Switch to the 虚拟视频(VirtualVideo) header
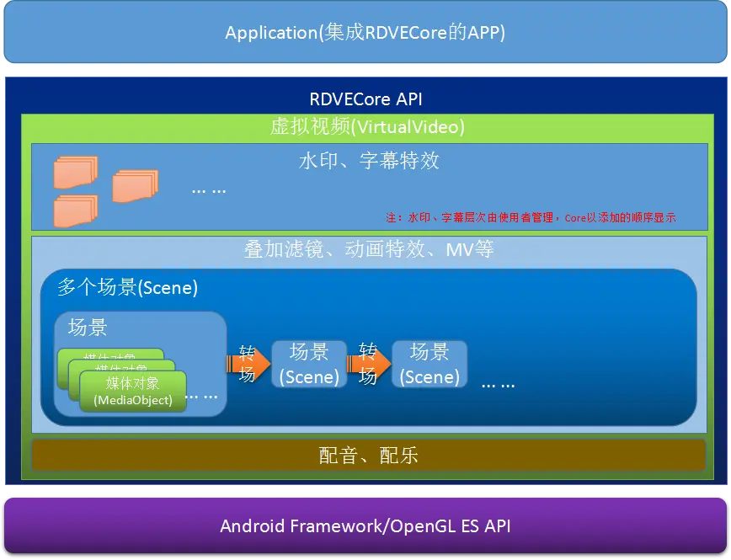731x560 pixels. tap(365, 126)
